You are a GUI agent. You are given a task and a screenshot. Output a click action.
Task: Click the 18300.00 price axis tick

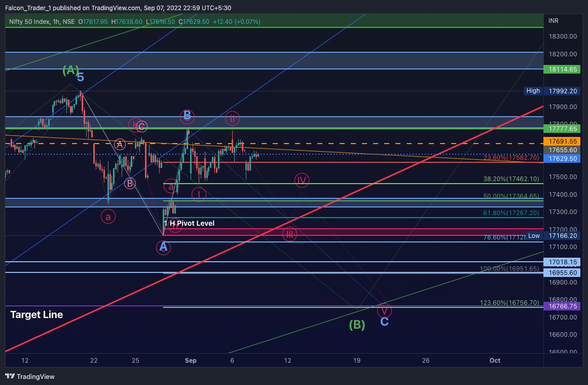click(x=563, y=37)
